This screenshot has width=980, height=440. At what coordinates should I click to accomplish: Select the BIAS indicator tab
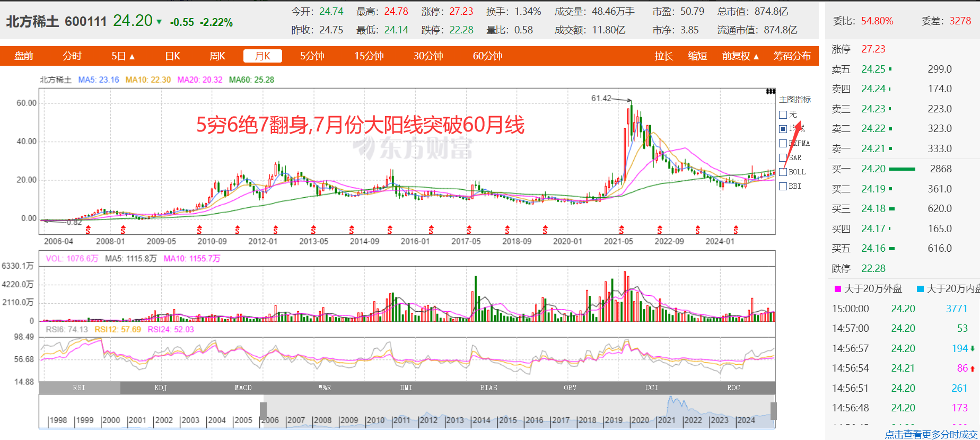coord(488,388)
